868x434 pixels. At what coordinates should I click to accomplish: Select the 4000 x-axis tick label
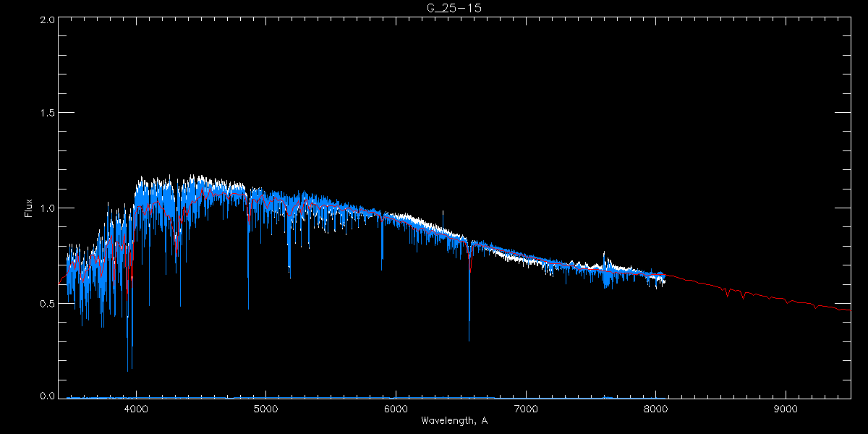[x=136, y=409]
